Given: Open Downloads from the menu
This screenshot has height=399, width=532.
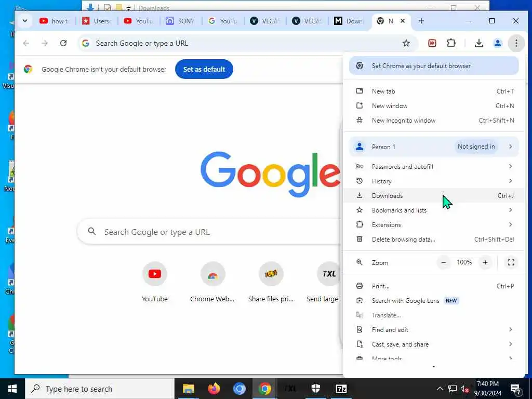Looking at the screenshot, I should click(x=434, y=196).
